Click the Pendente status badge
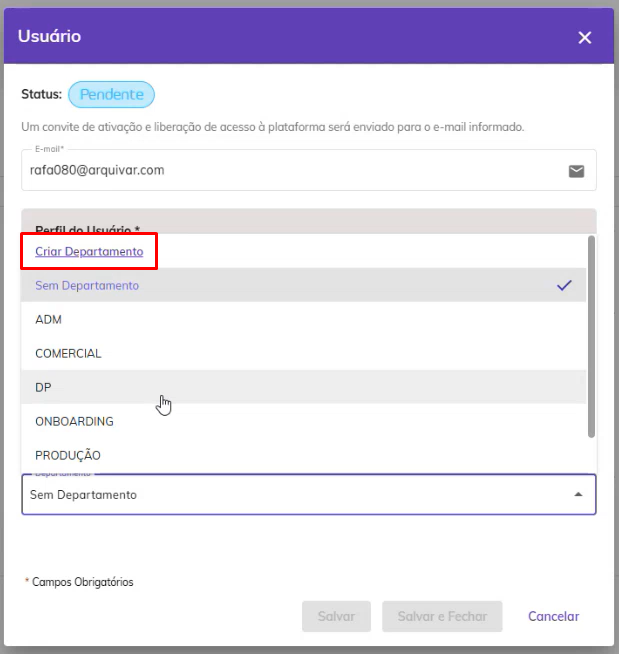 point(111,94)
